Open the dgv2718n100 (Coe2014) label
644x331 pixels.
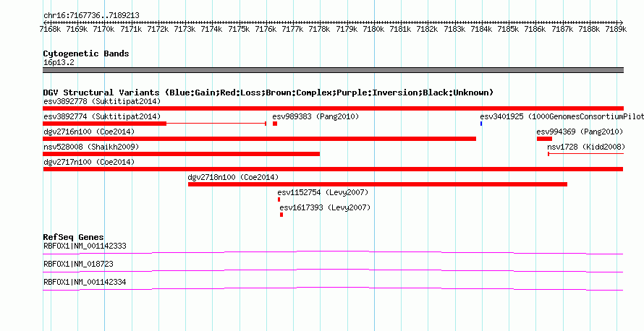[233, 177]
